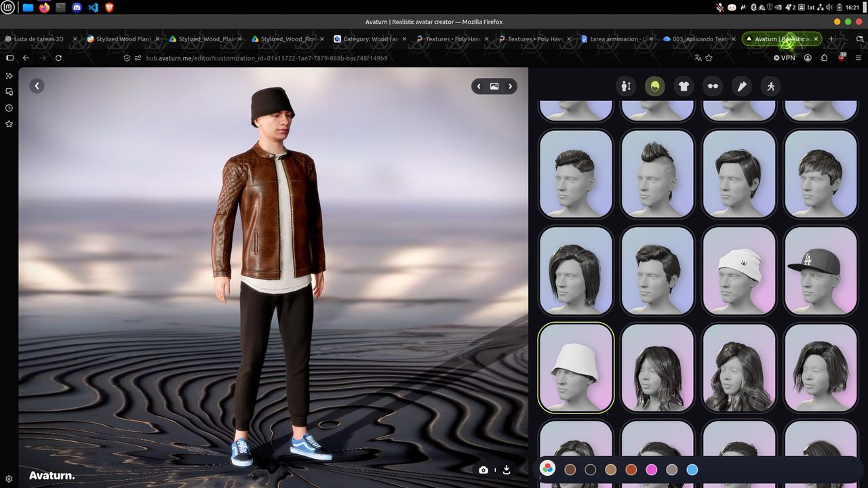
Task: Select the hair category icon
Action: tap(654, 86)
